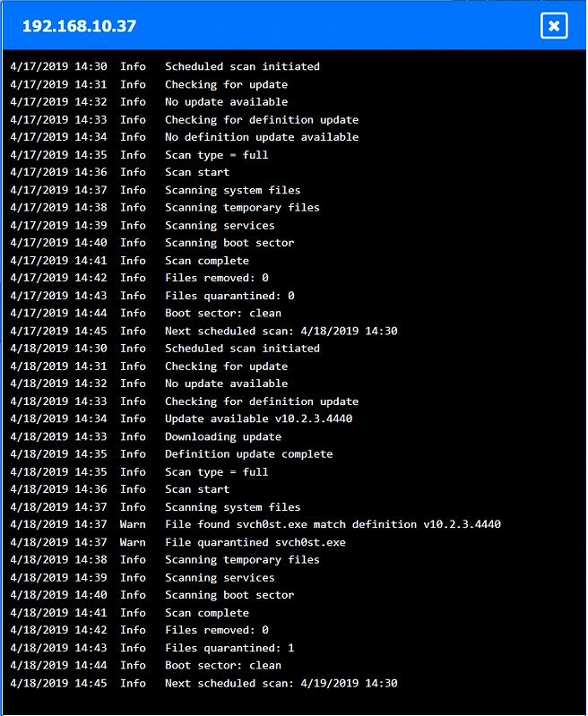This screenshot has width=588, height=716.
Task: Click the 4/17/2019 Scan complete line
Action: pyautogui.click(x=129, y=260)
